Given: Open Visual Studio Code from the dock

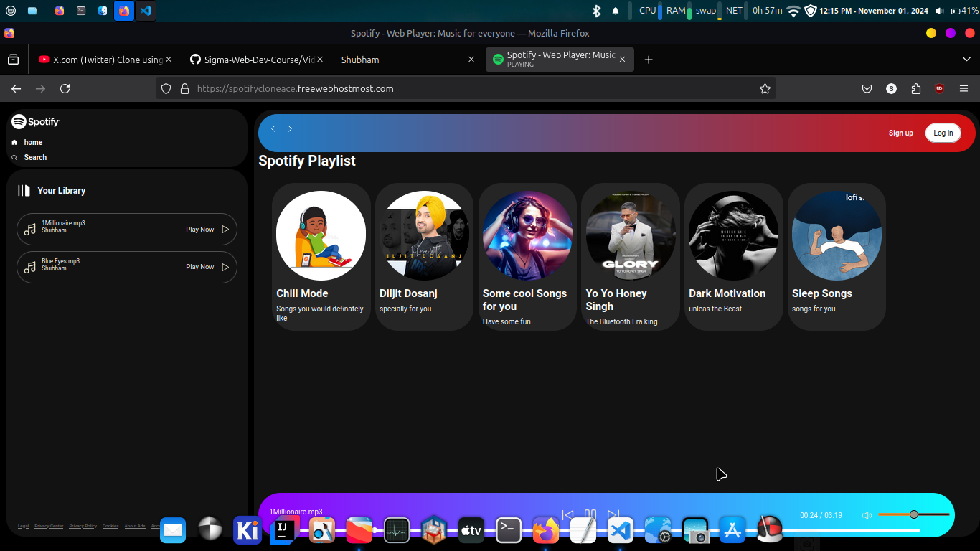Looking at the screenshot, I should point(621,530).
